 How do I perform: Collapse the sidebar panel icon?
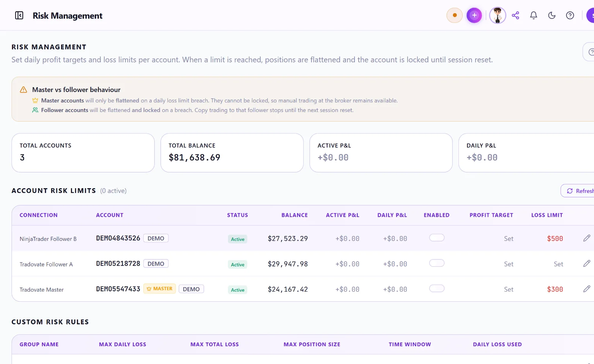pyautogui.click(x=19, y=15)
